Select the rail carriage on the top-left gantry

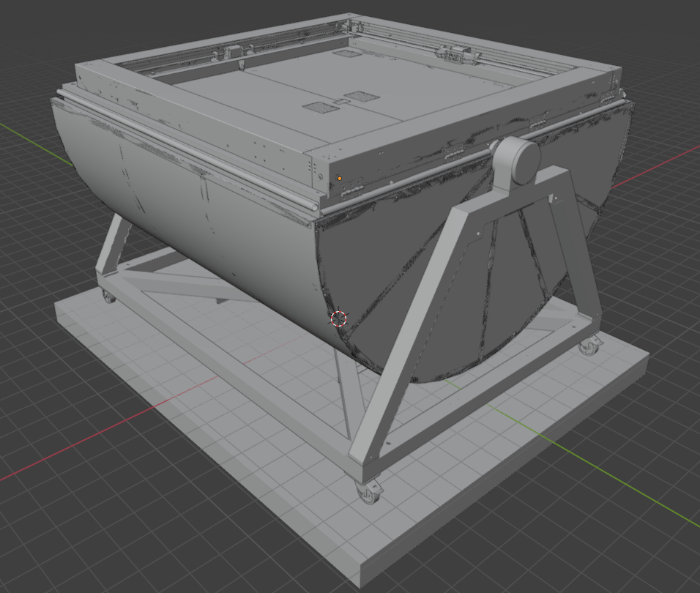point(232,51)
